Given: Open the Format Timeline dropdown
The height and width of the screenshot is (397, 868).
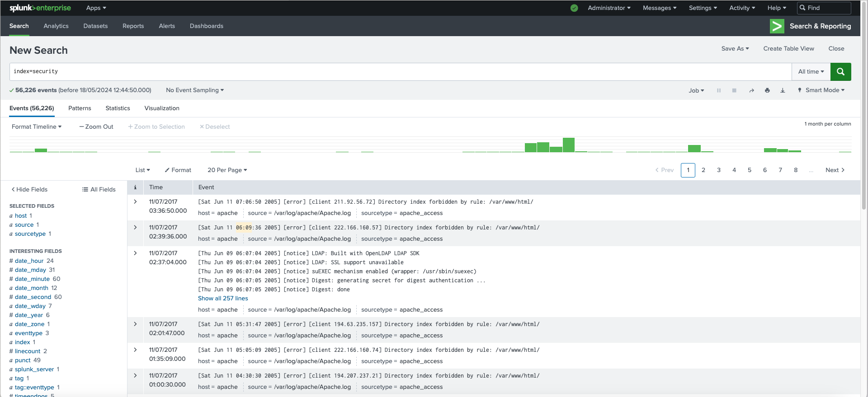Looking at the screenshot, I should [x=37, y=126].
